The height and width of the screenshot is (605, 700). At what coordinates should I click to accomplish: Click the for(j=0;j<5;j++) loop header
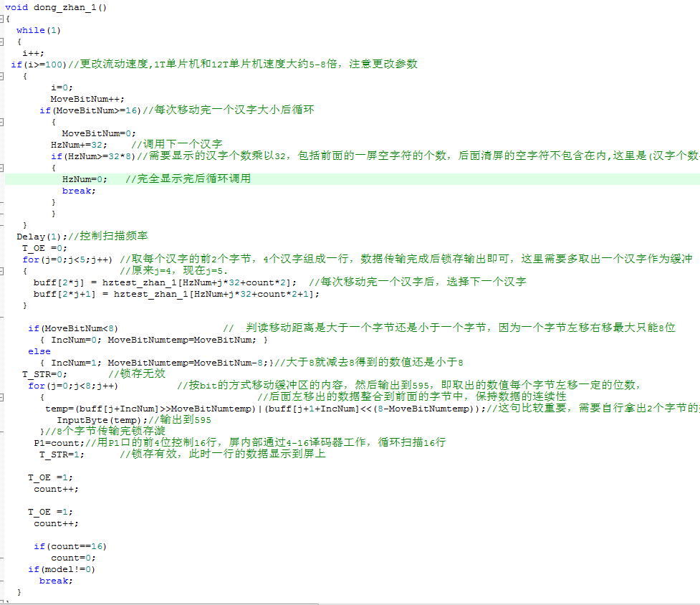67,259
